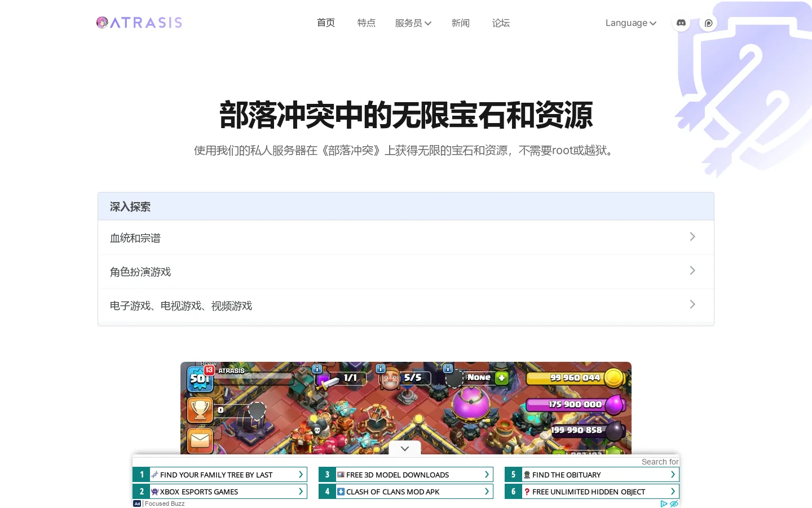This screenshot has height=508, width=812.
Task: Open the Discord icon link
Action: pos(681,23)
